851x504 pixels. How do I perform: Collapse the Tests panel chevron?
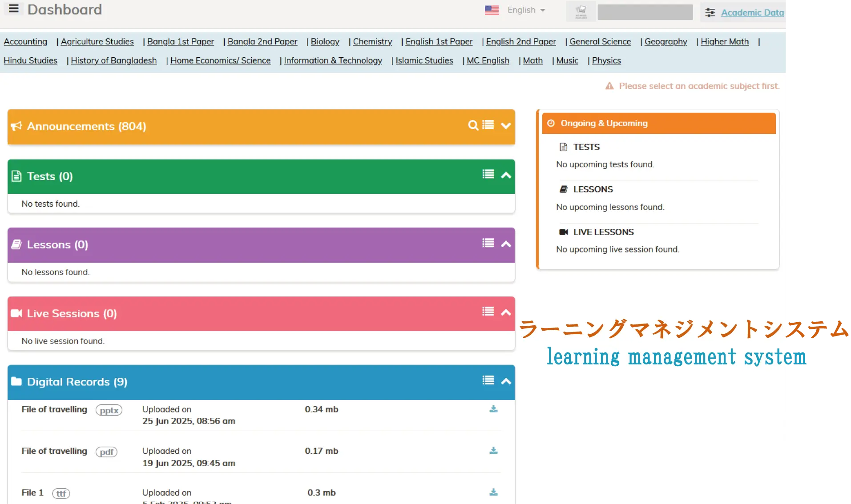click(x=506, y=175)
